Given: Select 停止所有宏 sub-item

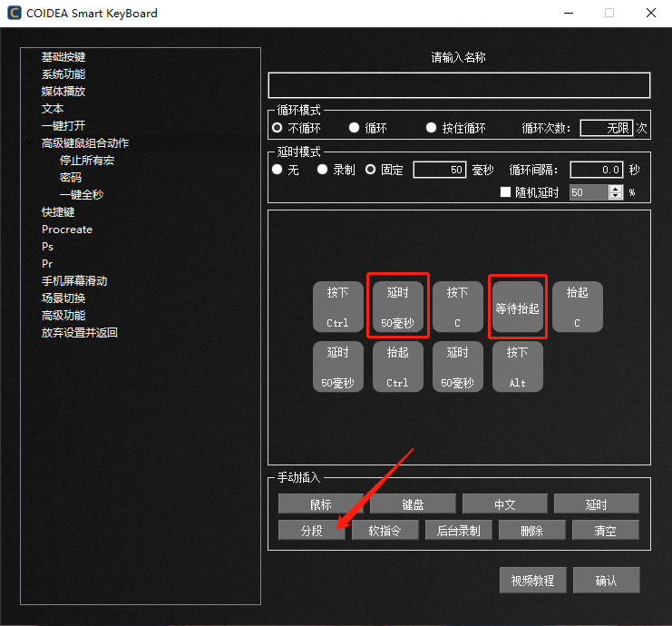Looking at the screenshot, I should coord(87,160).
